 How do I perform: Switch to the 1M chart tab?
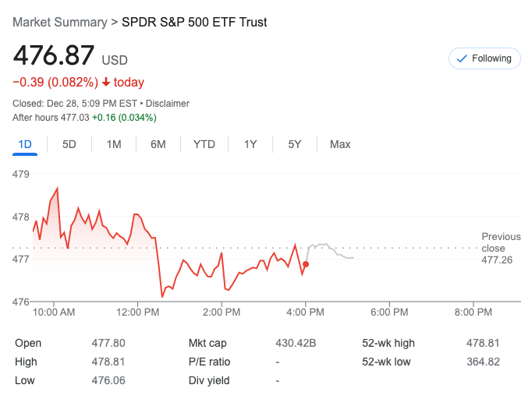(x=114, y=144)
